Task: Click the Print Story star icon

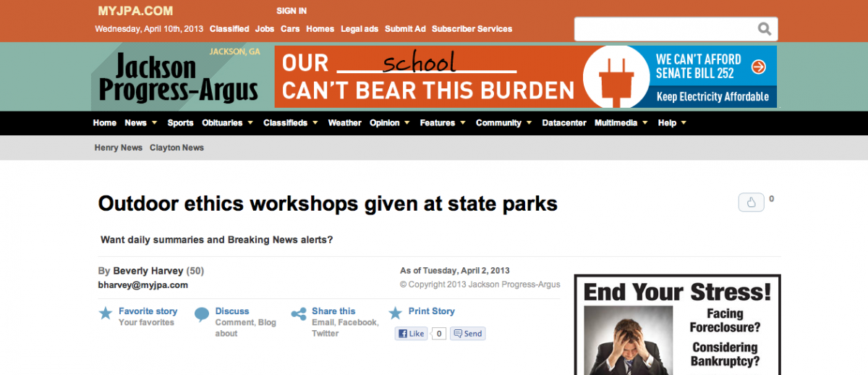Action: [x=395, y=313]
